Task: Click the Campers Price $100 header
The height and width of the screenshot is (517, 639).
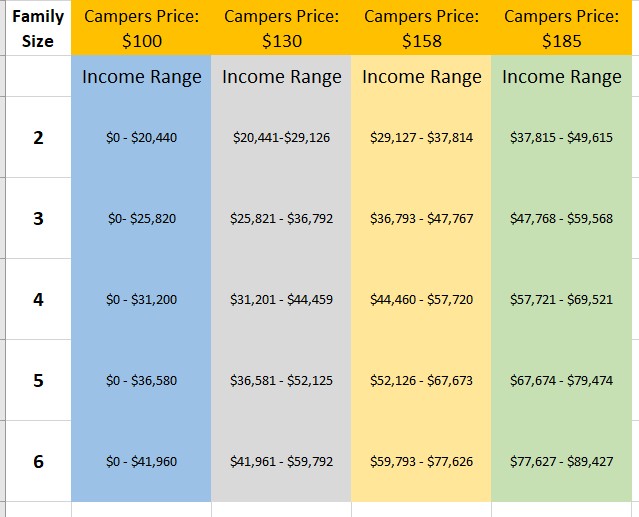Action: coord(141,29)
